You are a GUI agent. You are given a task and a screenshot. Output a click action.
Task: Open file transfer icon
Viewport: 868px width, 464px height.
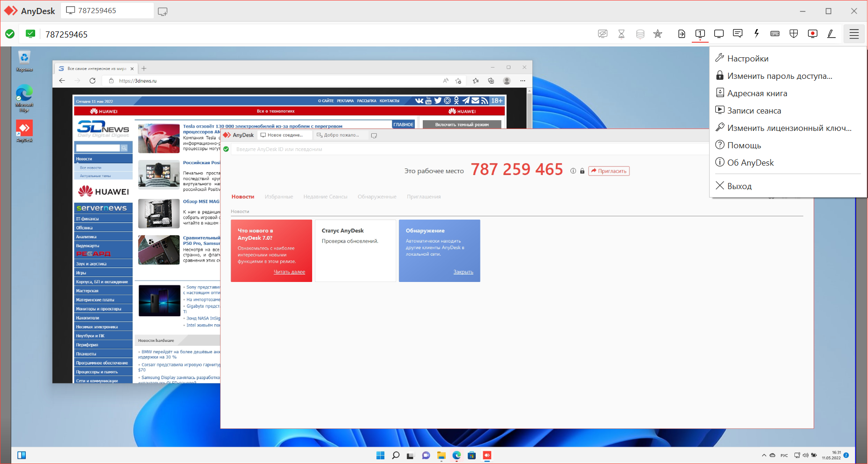coord(681,34)
